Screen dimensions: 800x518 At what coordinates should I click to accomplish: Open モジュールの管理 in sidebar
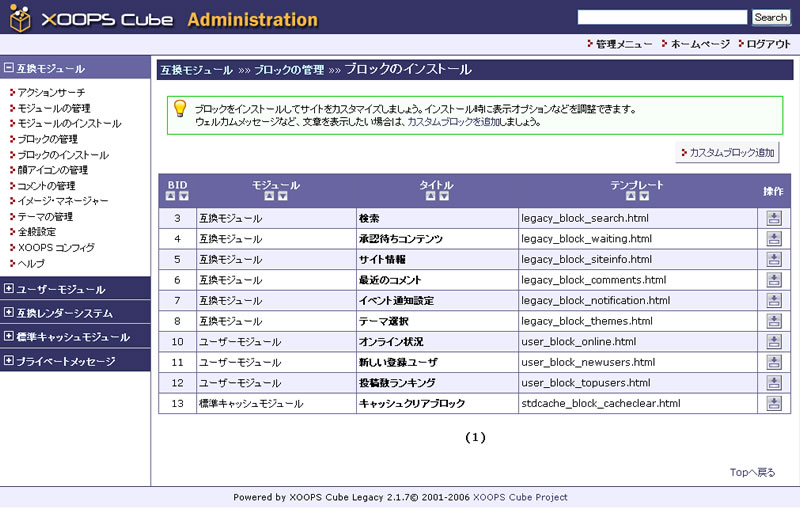click(54, 108)
